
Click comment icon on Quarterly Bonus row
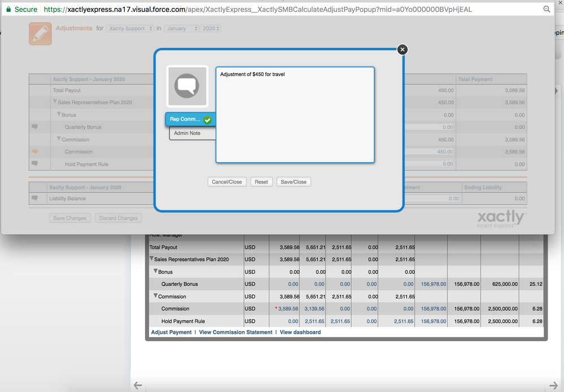point(34,126)
